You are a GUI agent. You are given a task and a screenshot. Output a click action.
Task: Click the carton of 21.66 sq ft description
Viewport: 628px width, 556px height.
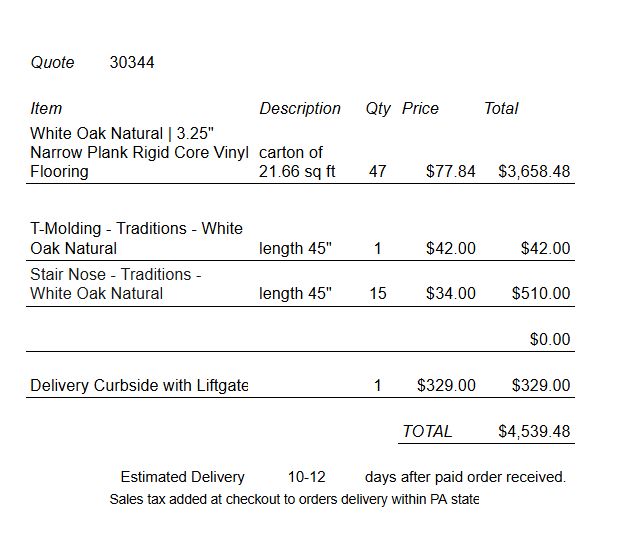coord(297,162)
